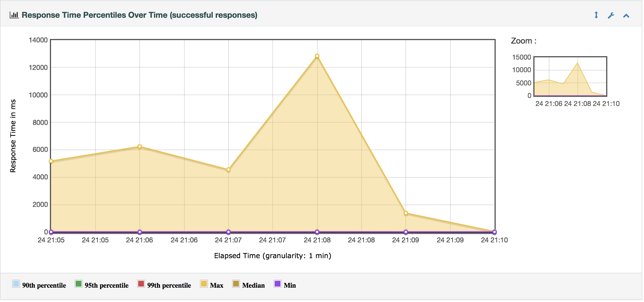Image resolution: width=644 pixels, height=302 pixels.
Task: Toggle the 95th percentile series swatch
Action: (78, 284)
